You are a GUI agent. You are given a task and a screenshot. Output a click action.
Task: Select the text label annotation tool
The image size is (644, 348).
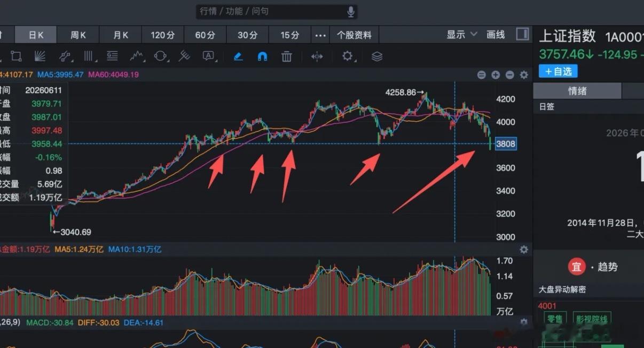[208, 56]
